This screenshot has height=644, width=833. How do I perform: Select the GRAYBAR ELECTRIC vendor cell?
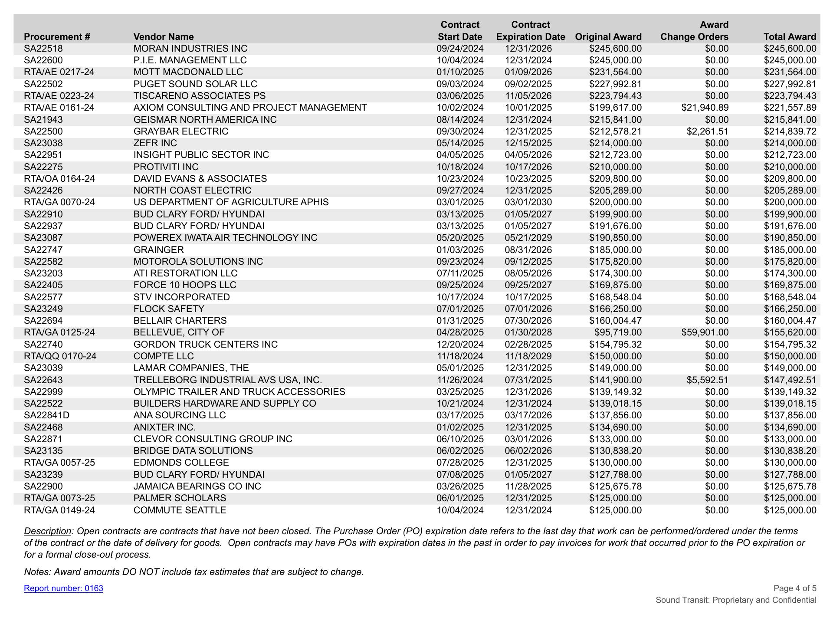180,131
